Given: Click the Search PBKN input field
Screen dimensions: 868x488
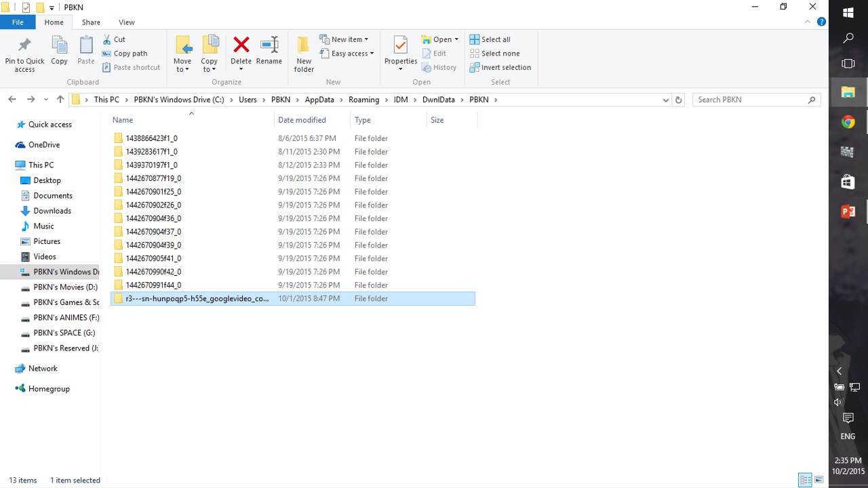Looking at the screenshot, I should pos(750,100).
